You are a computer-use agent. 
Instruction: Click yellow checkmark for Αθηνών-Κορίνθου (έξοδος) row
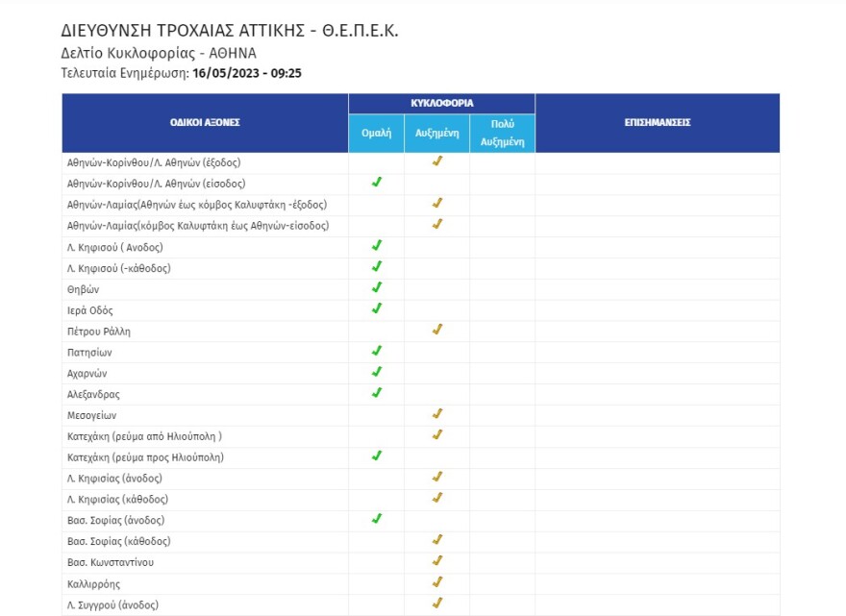(x=437, y=160)
